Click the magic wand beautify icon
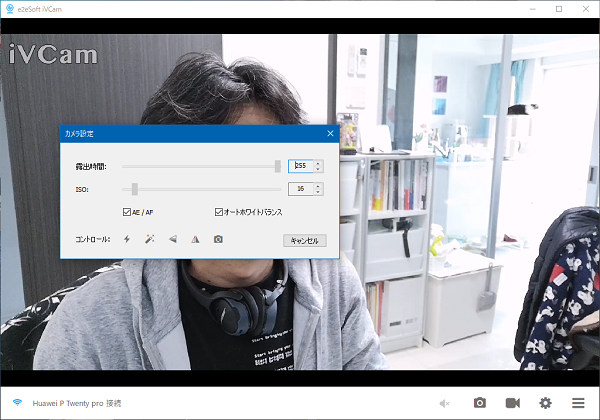Image resolution: width=600 pixels, height=420 pixels. pyautogui.click(x=150, y=239)
